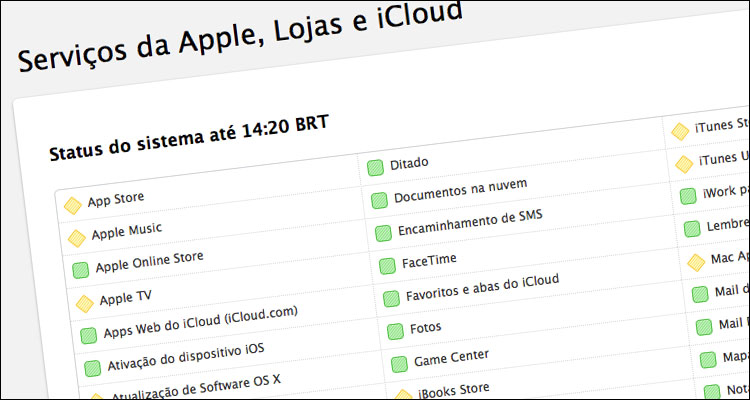Viewport: 750px width, 400px height.
Task: Click green icon beside Documentos na nuvem
Action: [x=379, y=201]
